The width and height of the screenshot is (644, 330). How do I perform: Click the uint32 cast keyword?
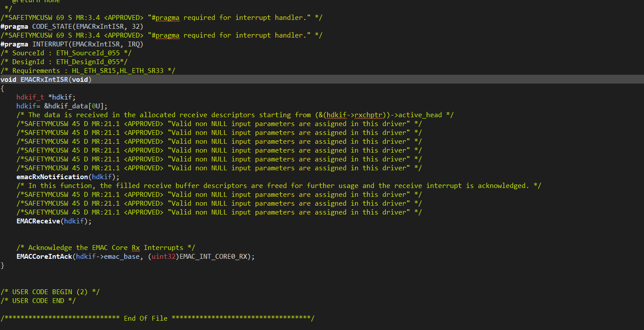pos(163,257)
